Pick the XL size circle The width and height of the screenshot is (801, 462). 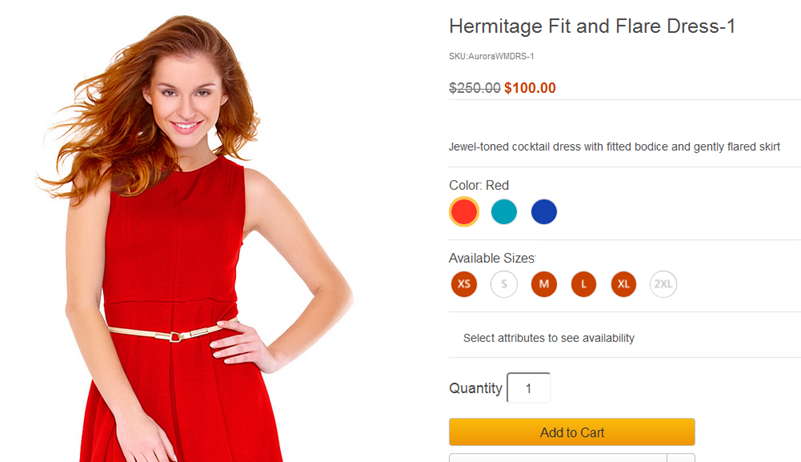pyautogui.click(x=624, y=284)
